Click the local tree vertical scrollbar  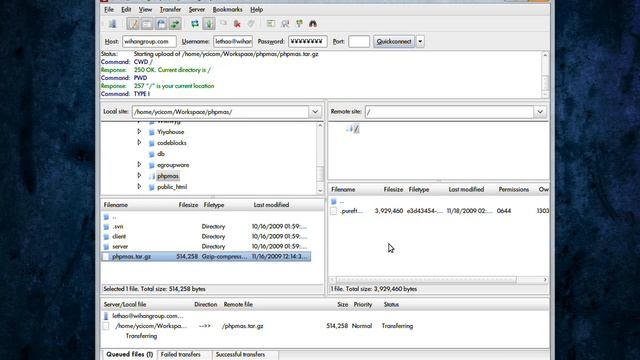[320, 158]
